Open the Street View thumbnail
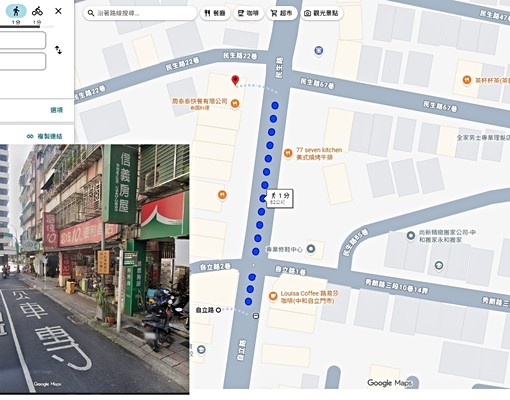The width and height of the screenshot is (510, 400). tap(94, 269)
